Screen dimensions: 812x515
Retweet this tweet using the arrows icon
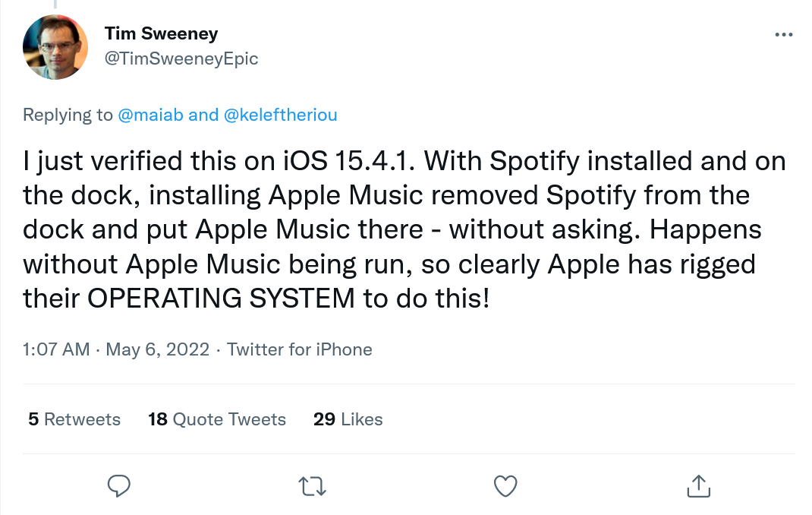pyautogui.click(x=312, y=486)
